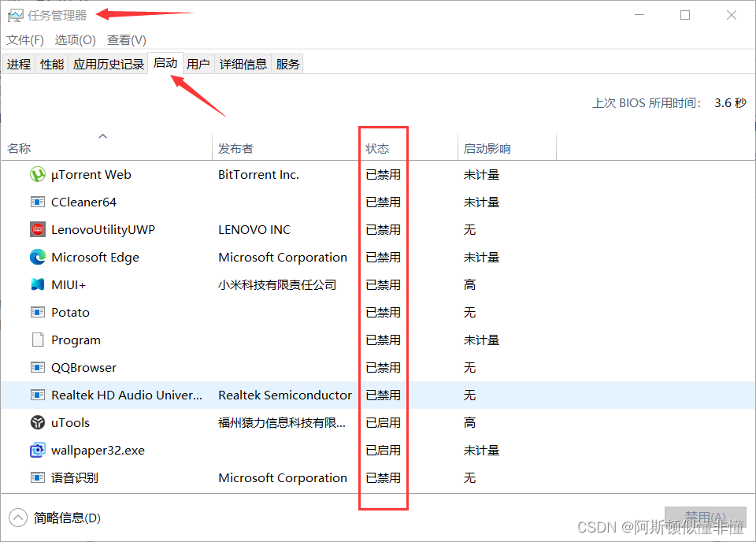
Task: Sort by the 状态 column header
Action: 409,148
